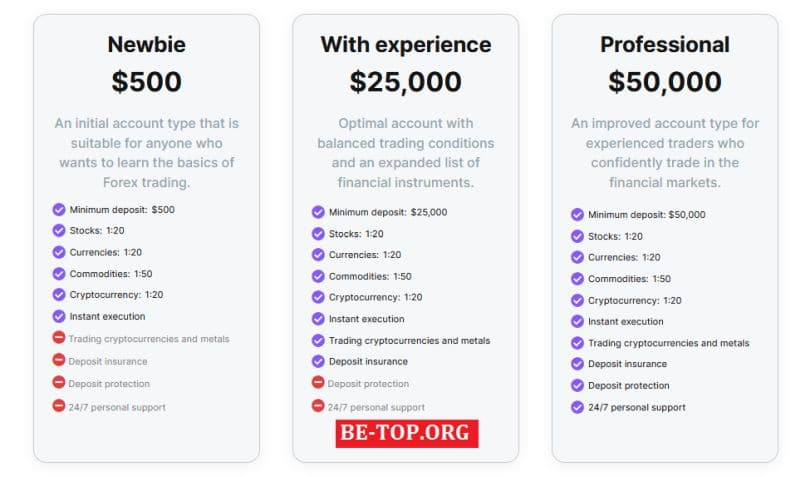
Task: Click the $50,000 price text
Action: tap(664, 82)
